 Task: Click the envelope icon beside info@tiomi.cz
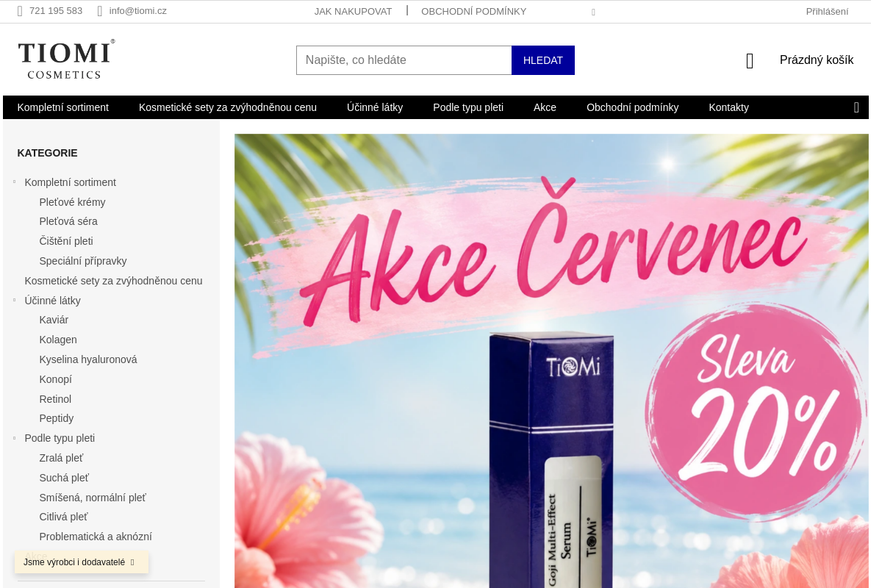coord(100,11)
